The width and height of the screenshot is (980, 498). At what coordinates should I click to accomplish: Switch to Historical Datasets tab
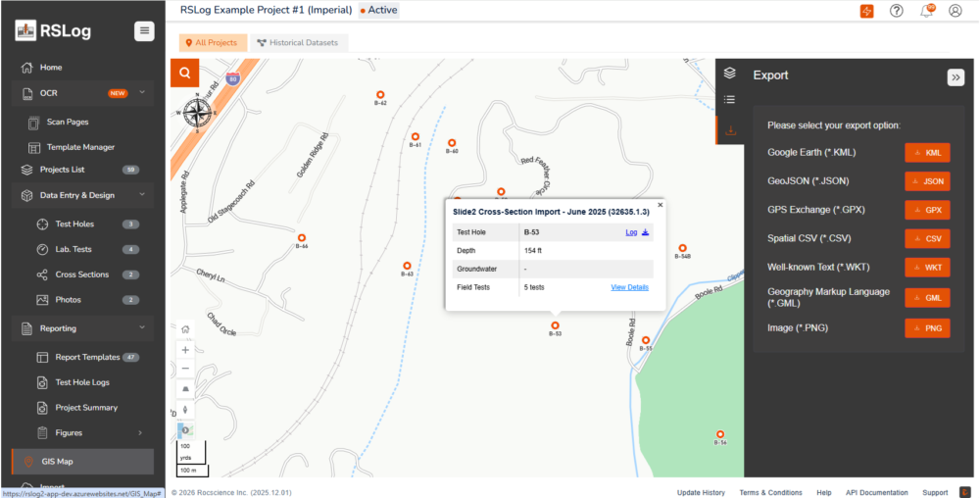pyautogui.click(x=299, y=43)
